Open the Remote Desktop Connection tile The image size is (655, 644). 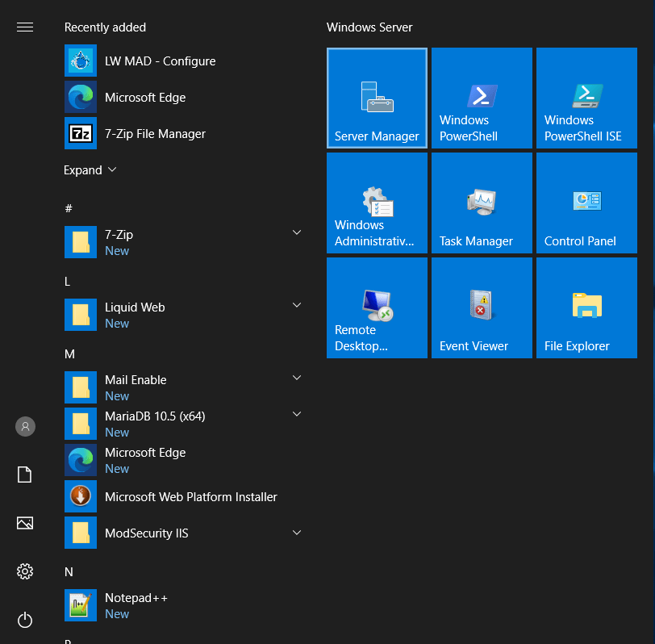(x=377, y=307)
